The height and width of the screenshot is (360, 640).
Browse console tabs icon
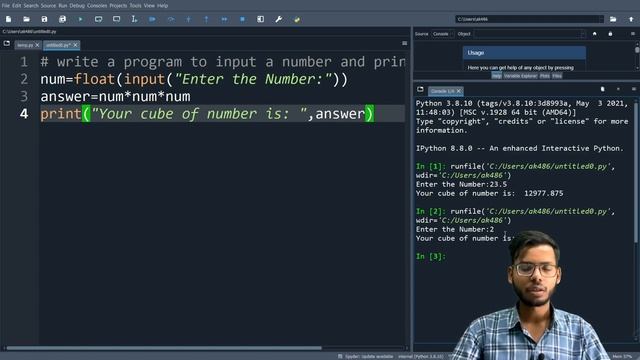420,89
